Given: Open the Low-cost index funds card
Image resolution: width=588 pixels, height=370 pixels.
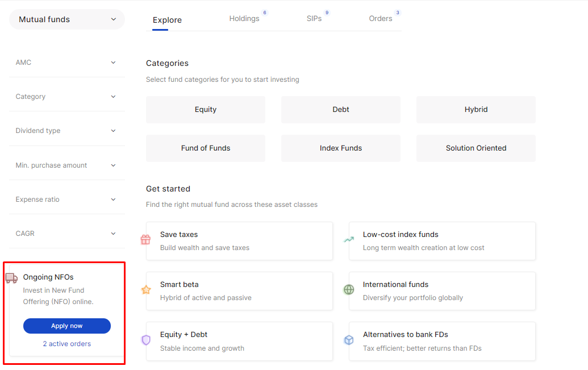Looking at the screenshot, I should 442,241.
